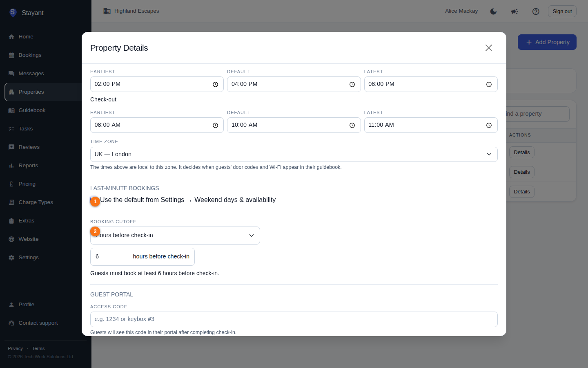Open clock picker for check-out Latest 11:00 AM

pyautogui.click(x=489, y=126)
